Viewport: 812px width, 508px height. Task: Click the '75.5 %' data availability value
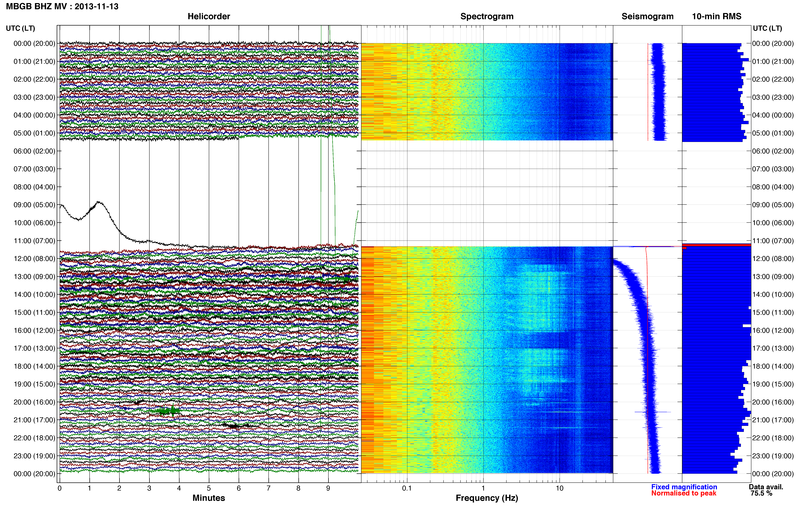click(x=761, y=493)
